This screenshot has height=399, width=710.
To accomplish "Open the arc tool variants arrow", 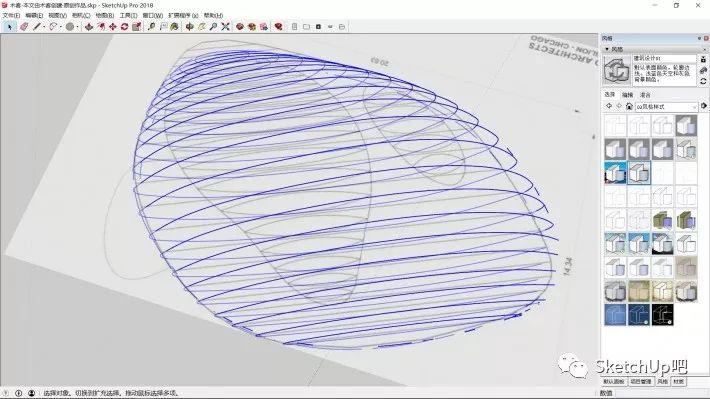I will [60, 27].
